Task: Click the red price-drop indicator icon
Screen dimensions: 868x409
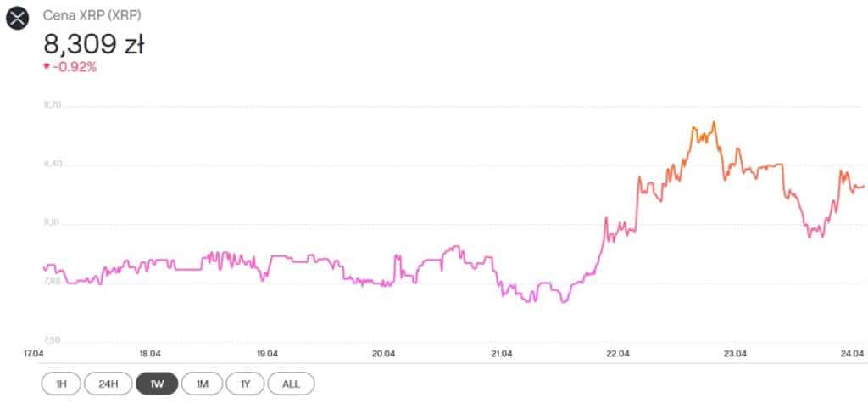Action: (x=46, y=67)
